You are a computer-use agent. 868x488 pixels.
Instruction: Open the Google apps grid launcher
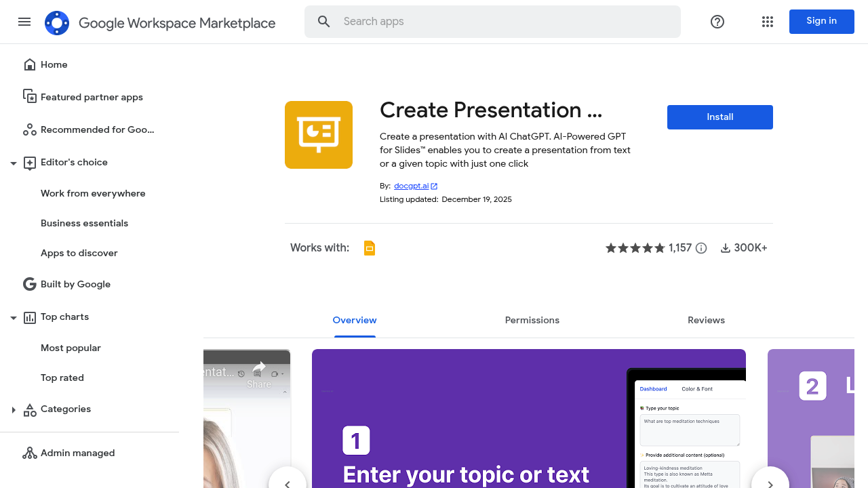(x=767, y=22)
